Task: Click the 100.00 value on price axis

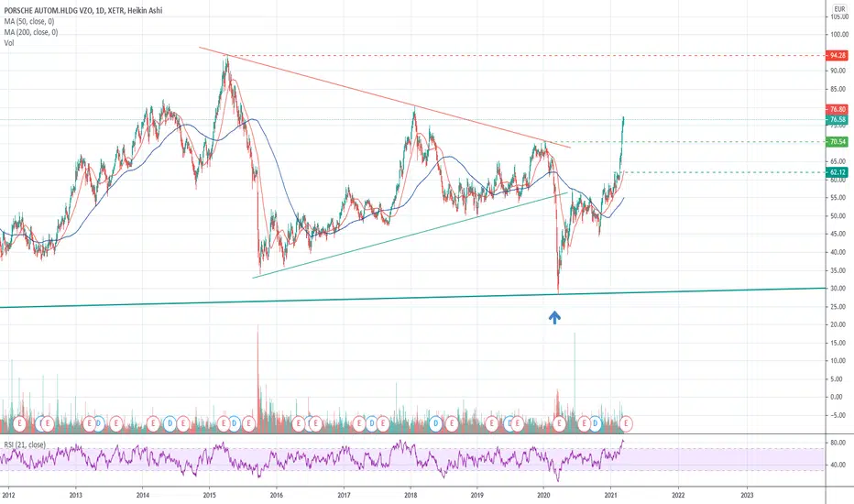Action: (838, 34)
